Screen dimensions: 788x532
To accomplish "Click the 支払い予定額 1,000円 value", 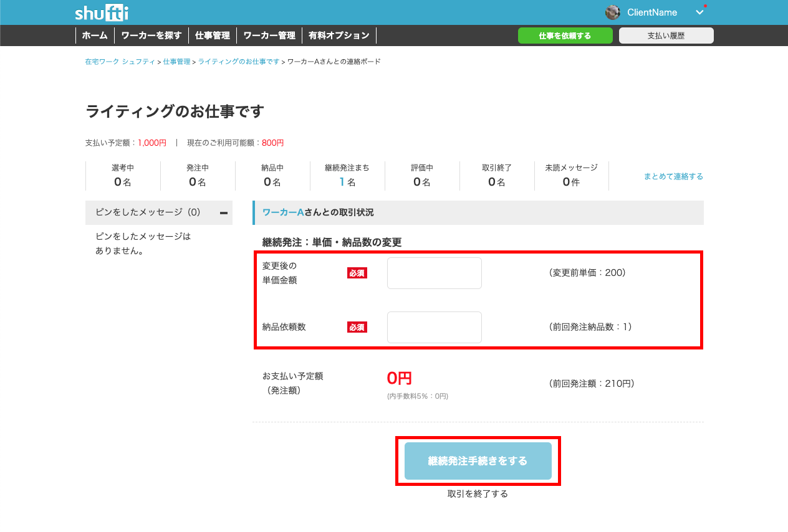I will pos(152,143).
